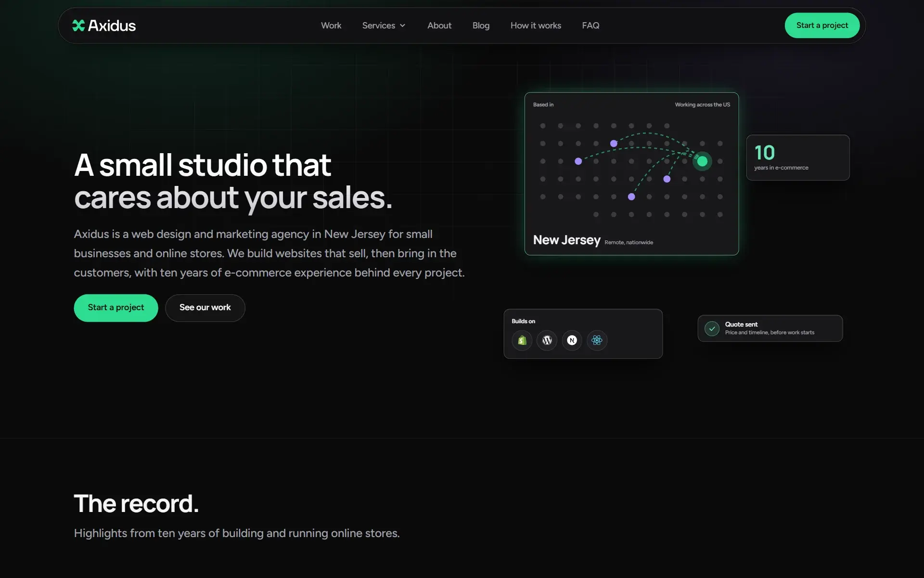This screenshot has width=924, height=578.
Task: Open the Work nav item
Action: click(x=331, y=26)
